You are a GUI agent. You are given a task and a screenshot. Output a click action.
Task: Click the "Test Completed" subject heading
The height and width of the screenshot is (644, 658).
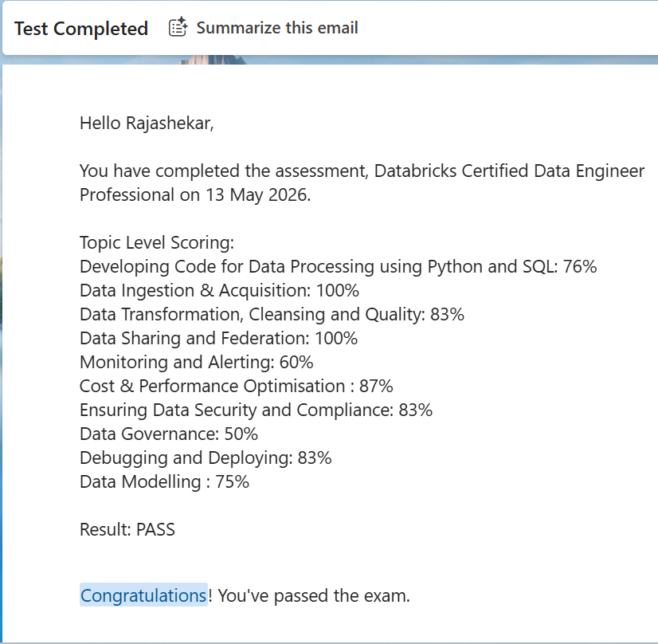click(81, 29)
